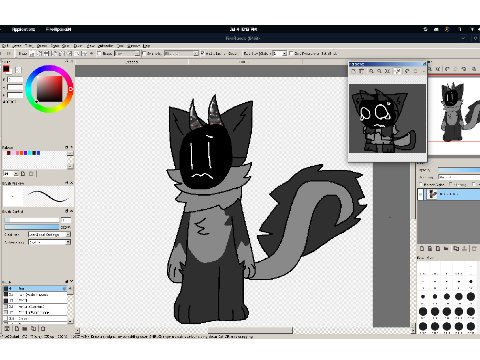The height and width of the screenshot is (360, 480).
Task: Open the View menu
Action: click(x=90, y=46)
